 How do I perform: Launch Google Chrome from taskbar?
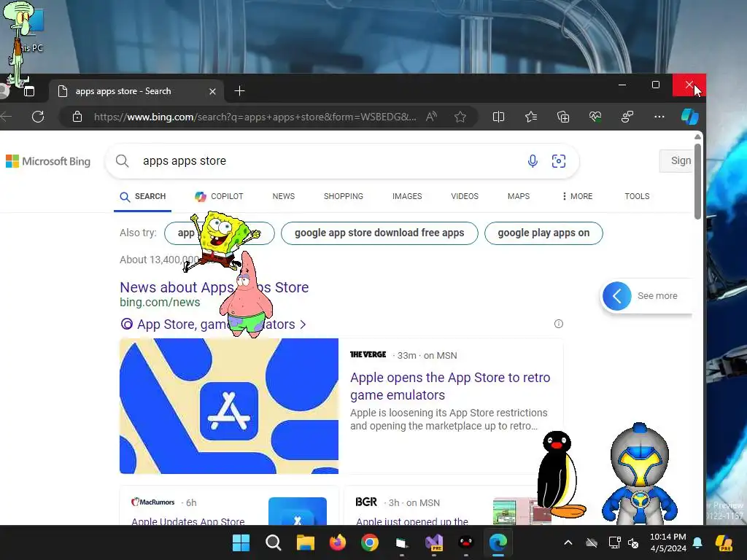coord(370,542)
